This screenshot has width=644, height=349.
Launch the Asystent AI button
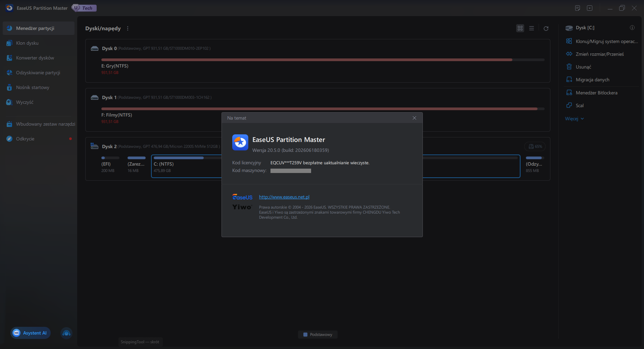click(x=31, y=333)
